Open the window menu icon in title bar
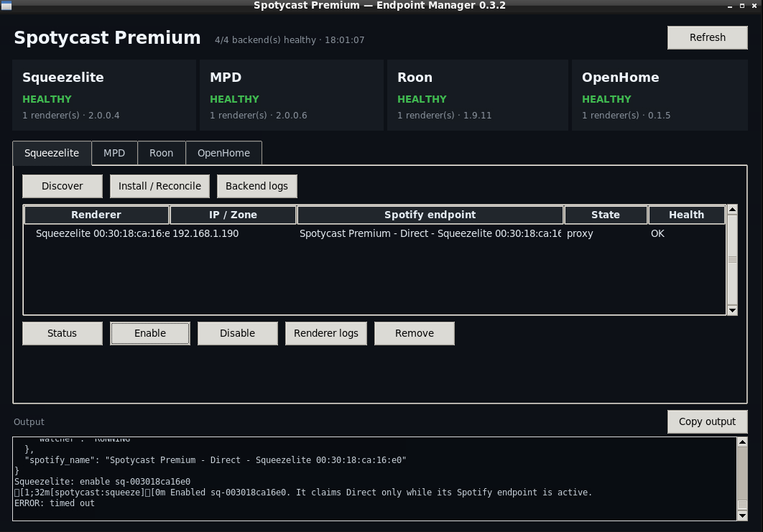Image resolution: width=763 pixels, height=532 pixels. pos(6,5)
